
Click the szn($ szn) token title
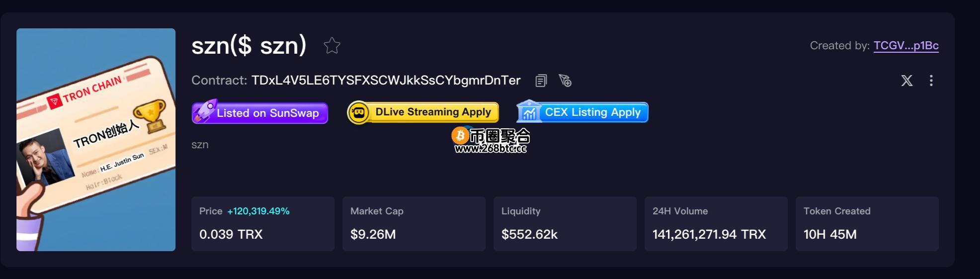click(249, 45)
